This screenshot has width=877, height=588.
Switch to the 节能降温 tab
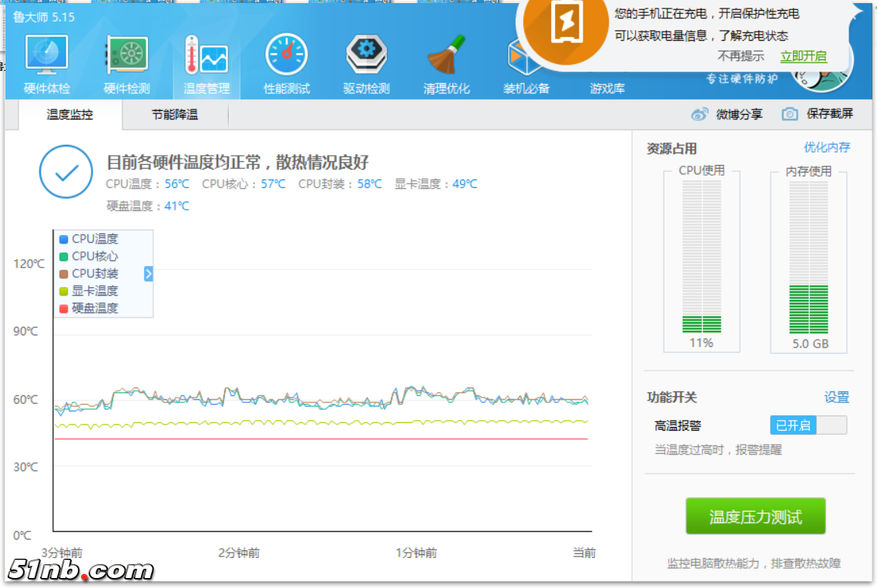click(x=175, y=115)
